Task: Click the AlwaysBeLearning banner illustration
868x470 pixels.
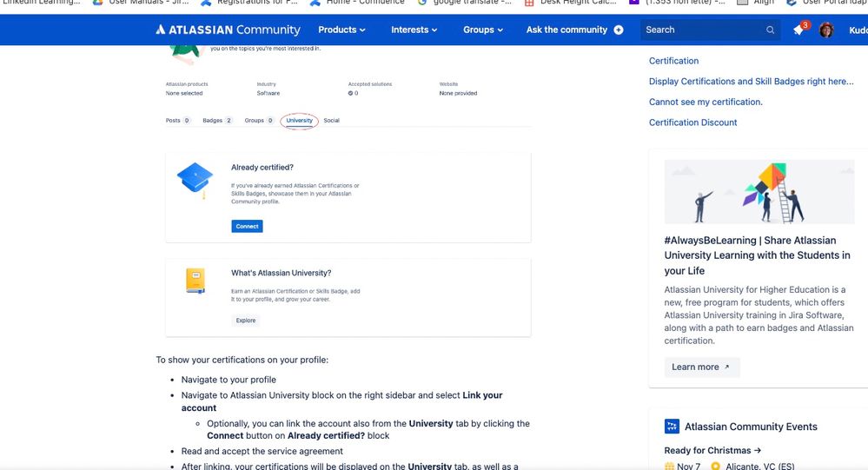Action: (759, 191)
